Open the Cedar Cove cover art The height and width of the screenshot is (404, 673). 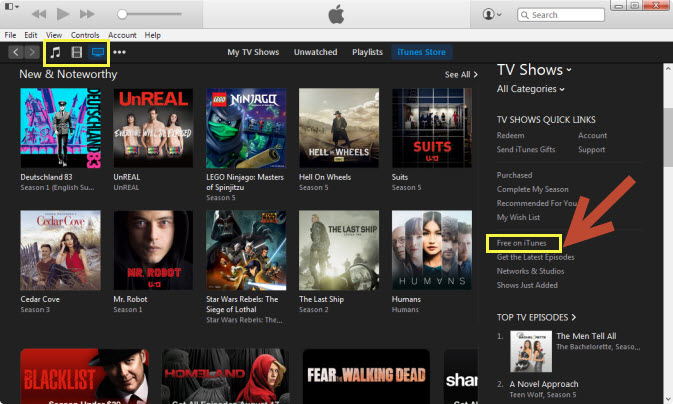[x=61, y=250]
